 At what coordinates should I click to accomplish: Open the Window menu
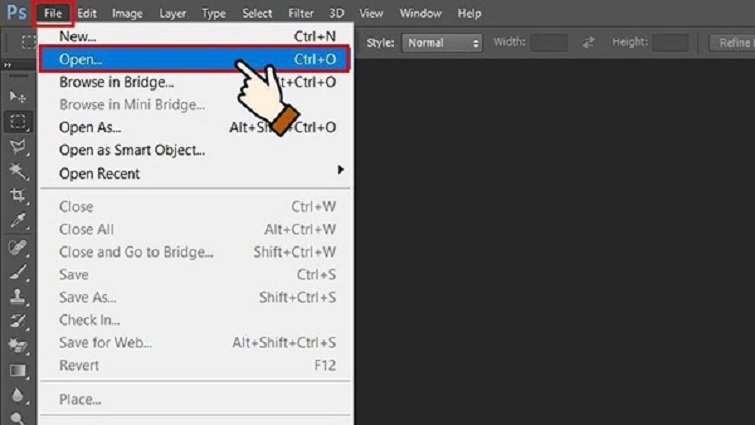tap(420, 13)
